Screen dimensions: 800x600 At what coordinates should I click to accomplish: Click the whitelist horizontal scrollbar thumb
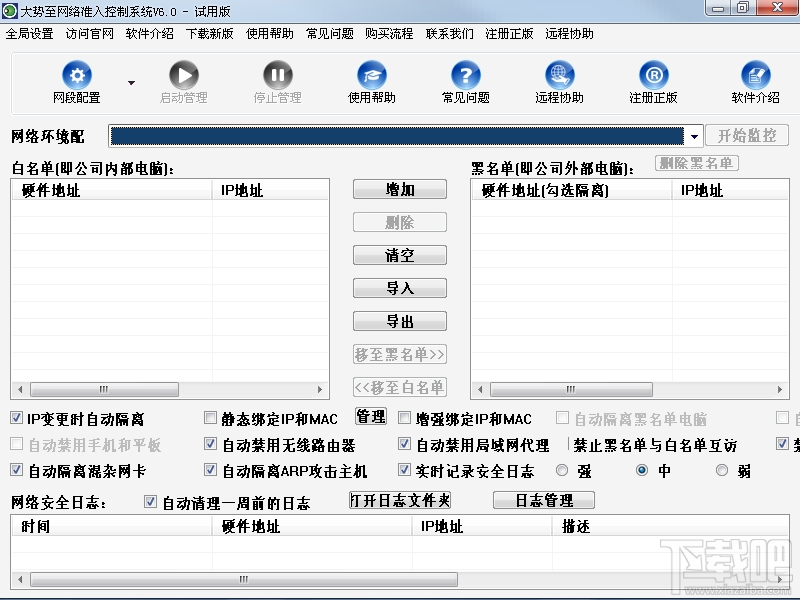[104, 389]
